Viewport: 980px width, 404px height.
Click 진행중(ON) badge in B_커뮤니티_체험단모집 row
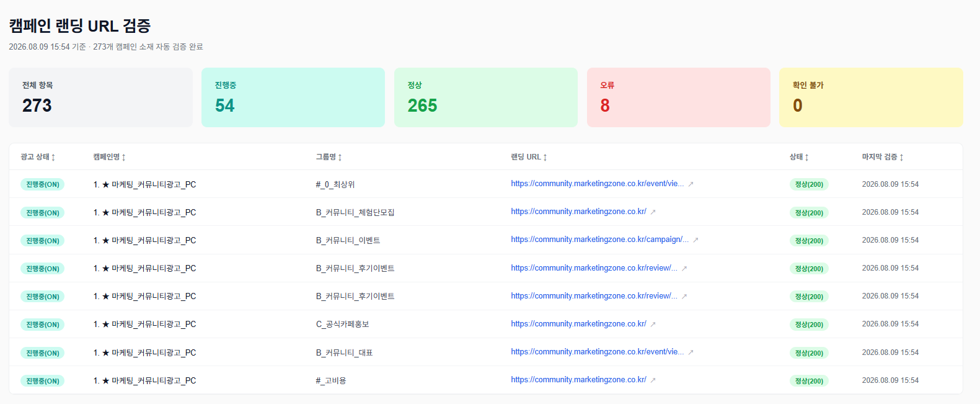click(x=43, y=213)
